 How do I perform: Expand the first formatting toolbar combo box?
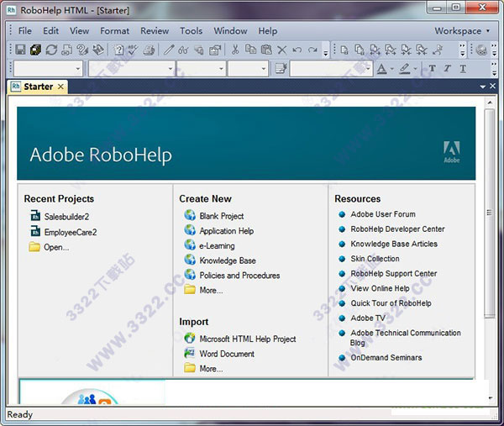tap(78, 69)
